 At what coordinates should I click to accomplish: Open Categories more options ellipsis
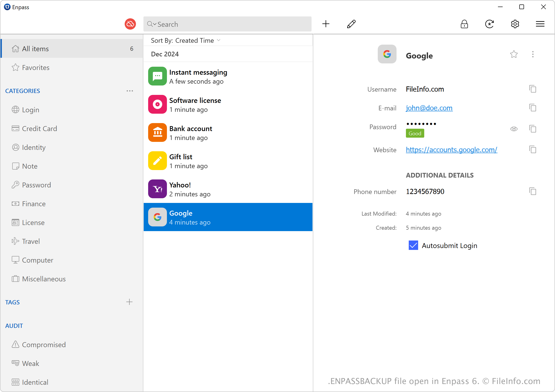pos(130,91)
